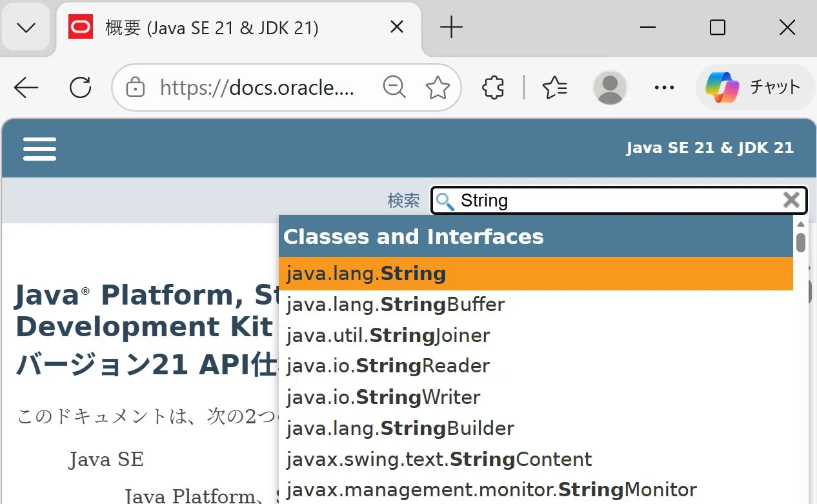817x504 pixels.
Task: Choose java.util.StringJoiner from results
Action: [x=536, y=336]
